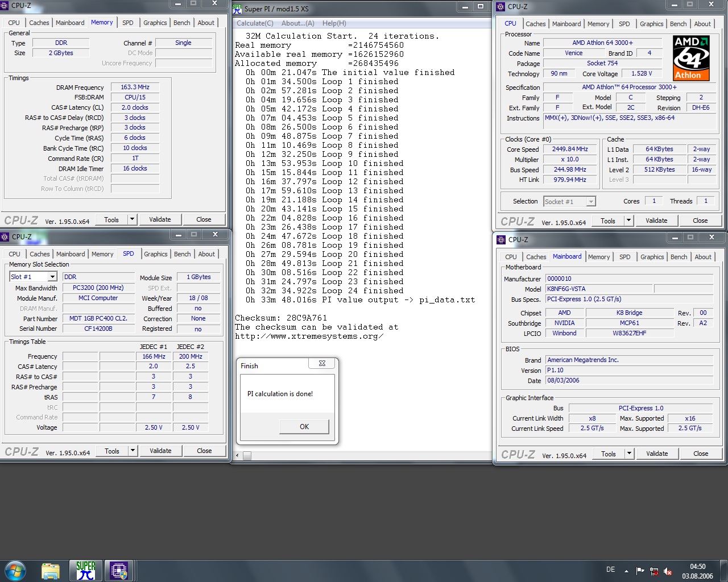This screenshot has width=728, height=582.
Task: Click Validate in CPU window
Action: [x=656, y=221]
